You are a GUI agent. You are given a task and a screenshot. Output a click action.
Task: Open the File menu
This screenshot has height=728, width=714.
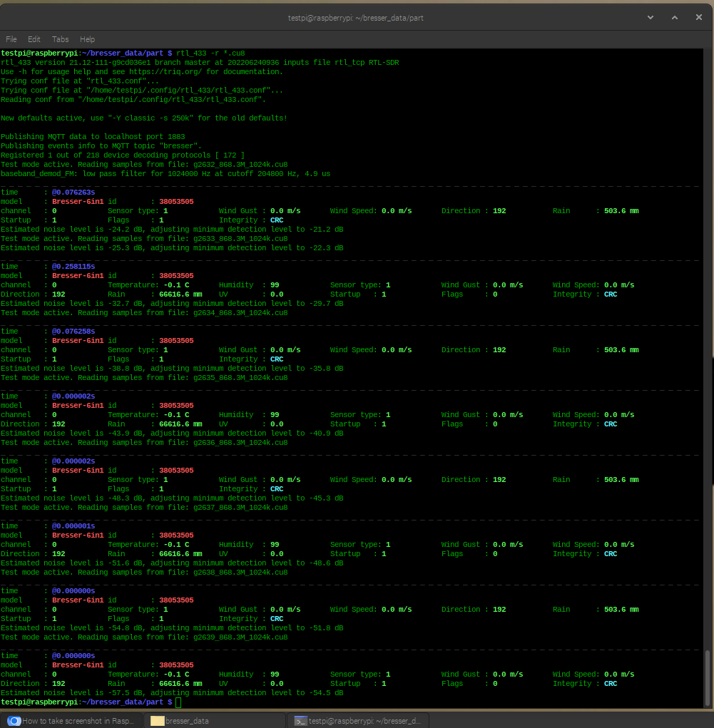tap(11, 39)
